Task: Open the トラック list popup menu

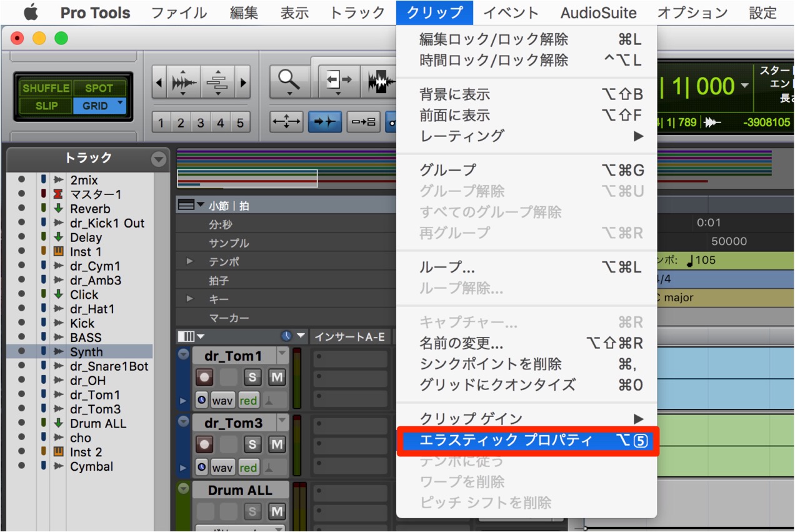Action: 159,160
